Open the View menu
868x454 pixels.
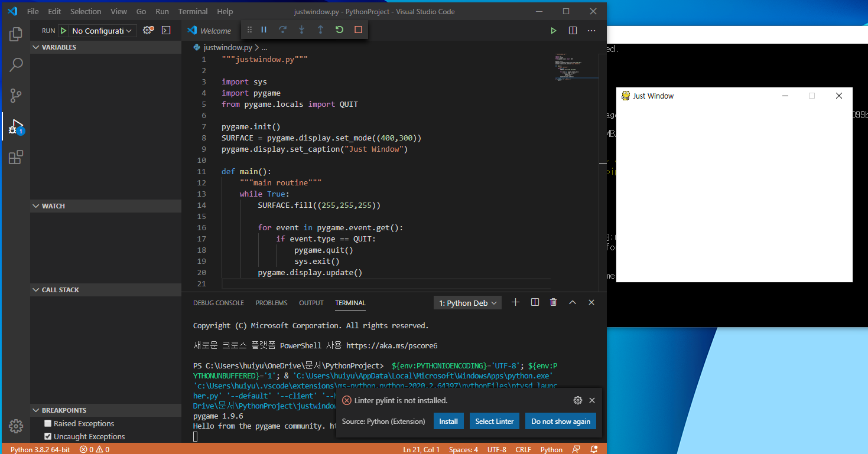119,11
